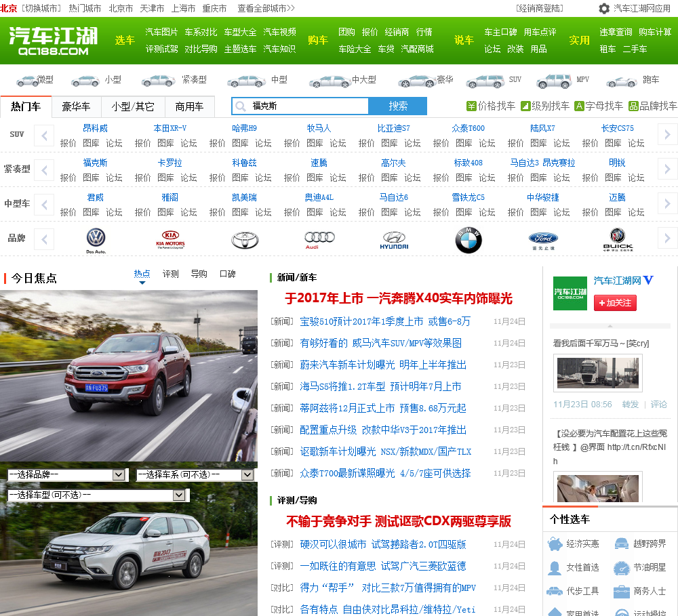This screenshot has height=616, width=678.
Task: Click the red 加关注 follow button
Action: tap(615, 303)
